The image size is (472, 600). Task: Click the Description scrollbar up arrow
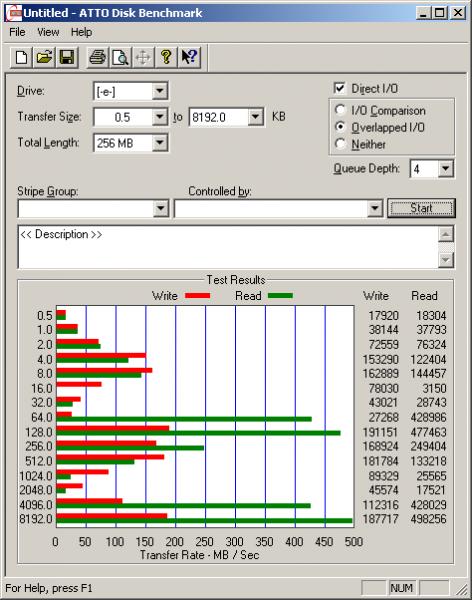[x=446, y=234]
